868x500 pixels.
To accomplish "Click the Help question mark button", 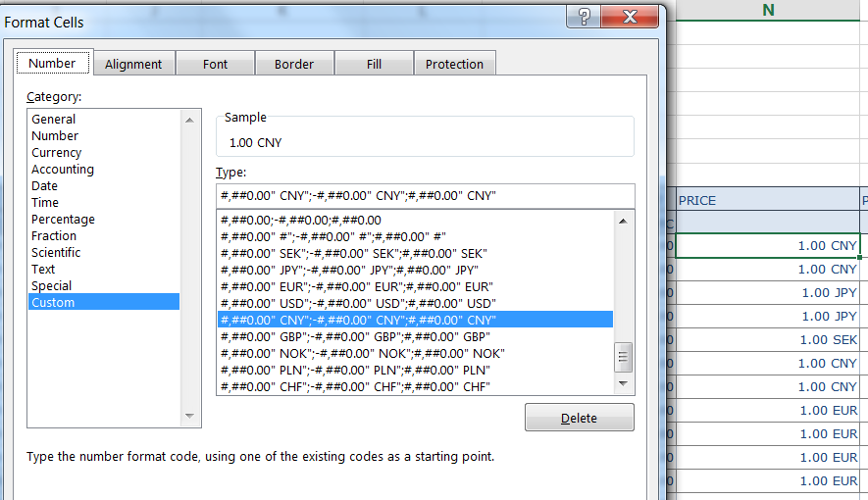I will [x=584, y=17].
